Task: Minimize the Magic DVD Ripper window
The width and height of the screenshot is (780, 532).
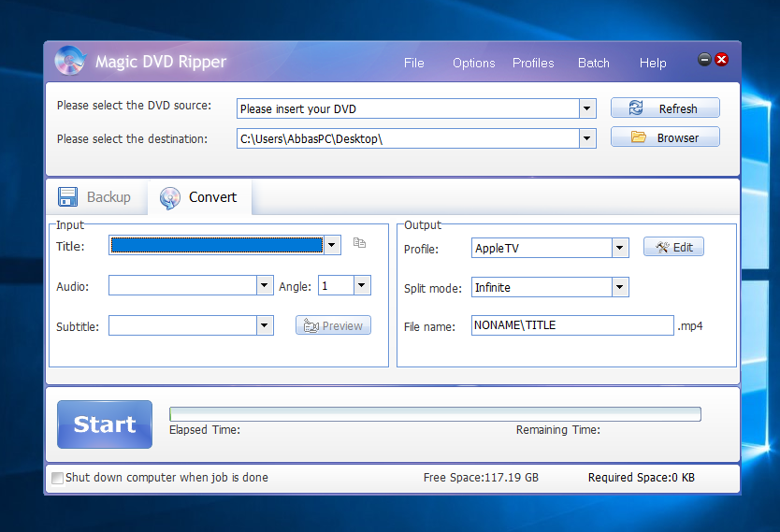Action: (x=704, y=60)
